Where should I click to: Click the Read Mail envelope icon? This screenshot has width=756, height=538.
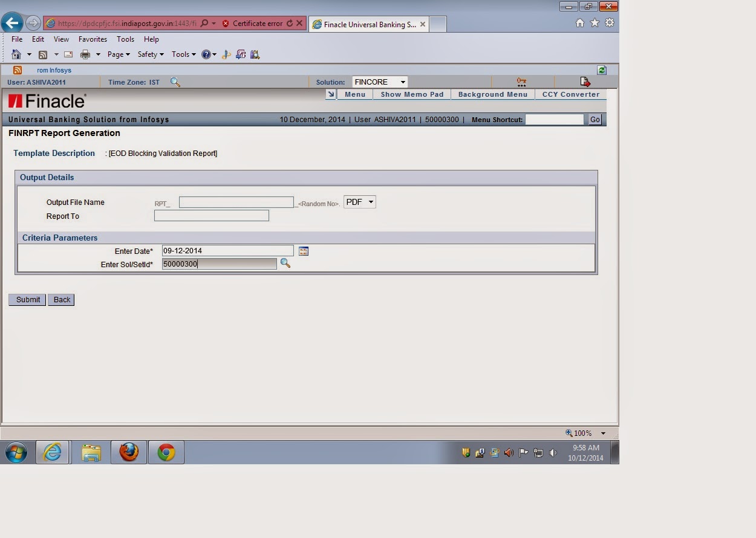(68, 54)
